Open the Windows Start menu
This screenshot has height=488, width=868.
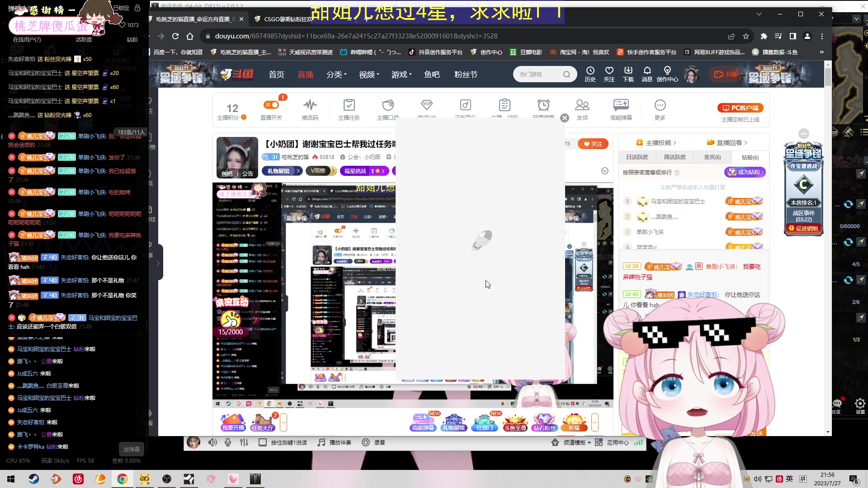pos(11,479)
